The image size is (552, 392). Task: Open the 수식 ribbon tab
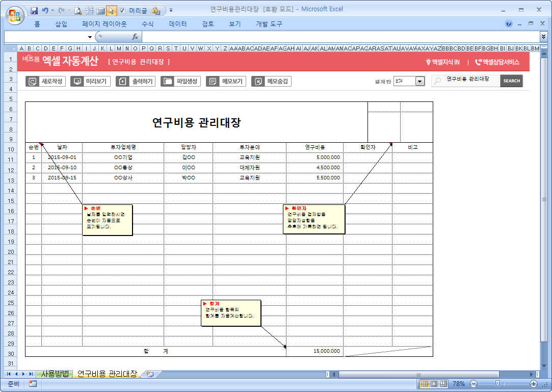tap(147, 24)
